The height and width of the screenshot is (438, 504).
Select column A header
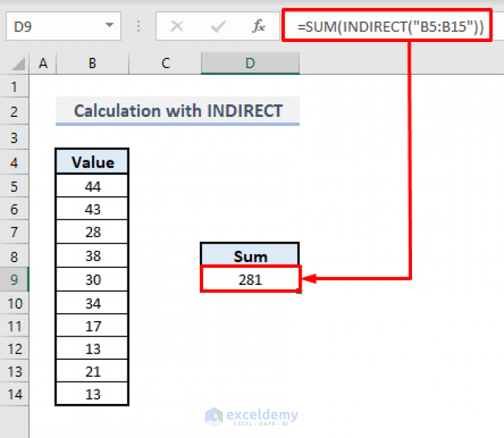coord(43,63)
